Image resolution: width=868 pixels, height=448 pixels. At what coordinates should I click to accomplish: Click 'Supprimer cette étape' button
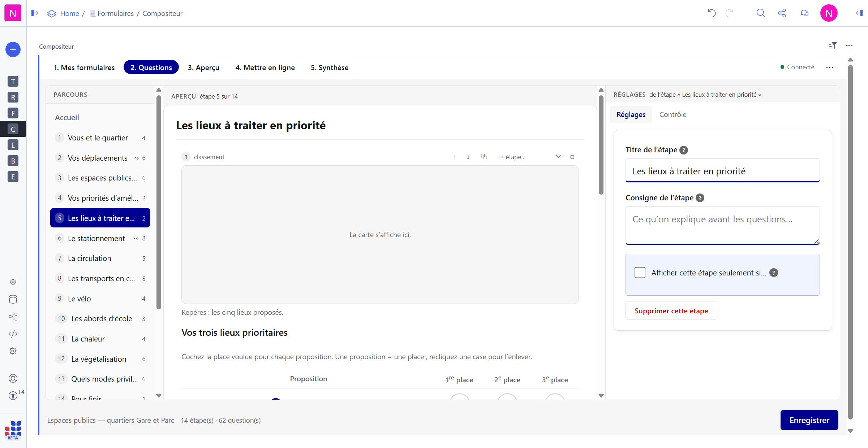pyautogui.click(x=671, y=311)
